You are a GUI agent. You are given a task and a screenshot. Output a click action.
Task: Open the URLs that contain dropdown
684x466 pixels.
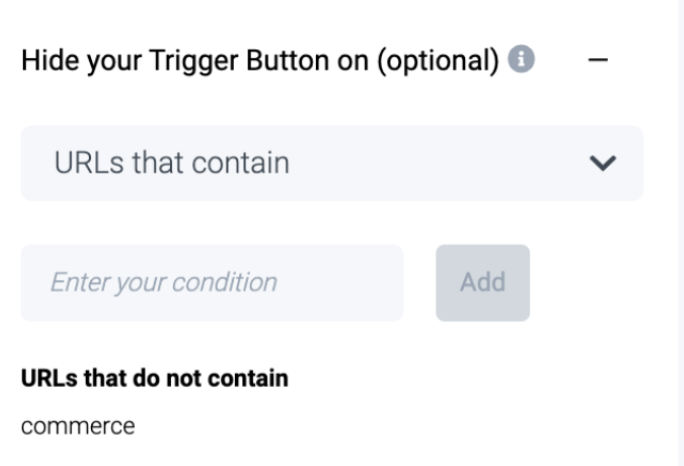[331, 163]
